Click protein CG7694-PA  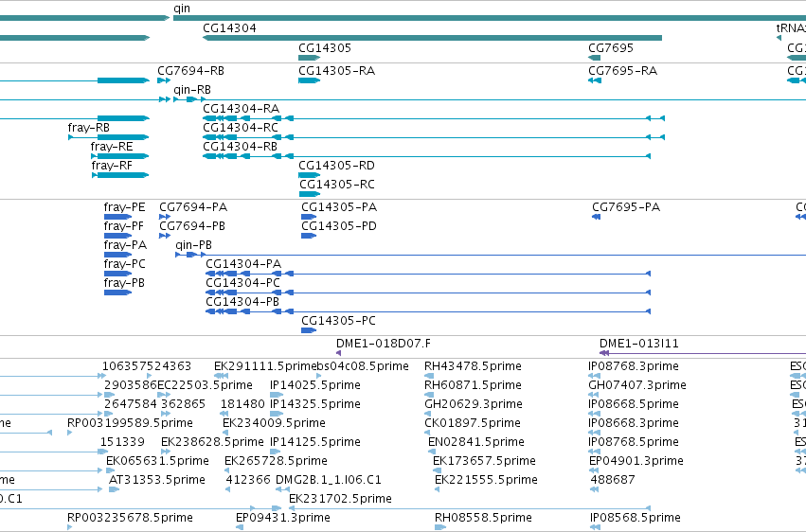coord(193,207)
